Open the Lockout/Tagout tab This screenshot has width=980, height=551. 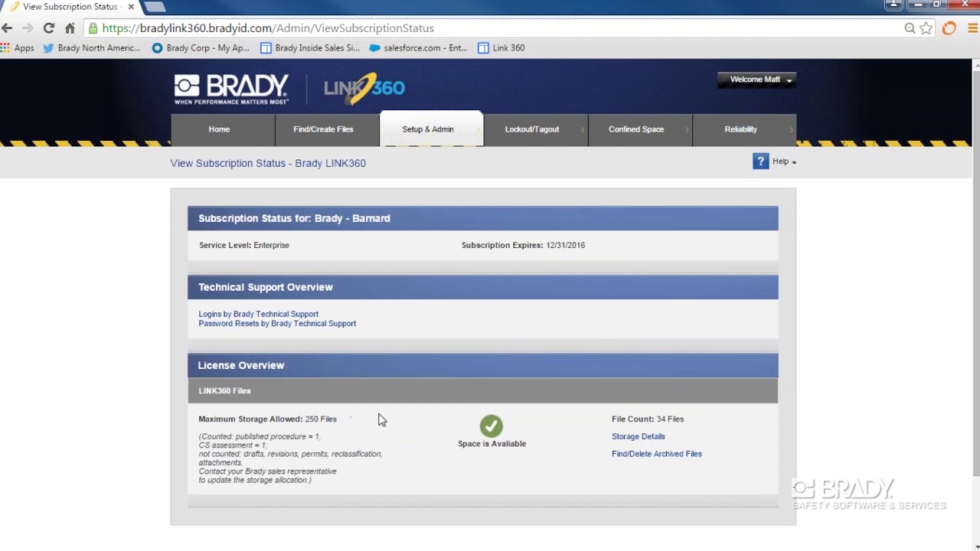point(535,129)
